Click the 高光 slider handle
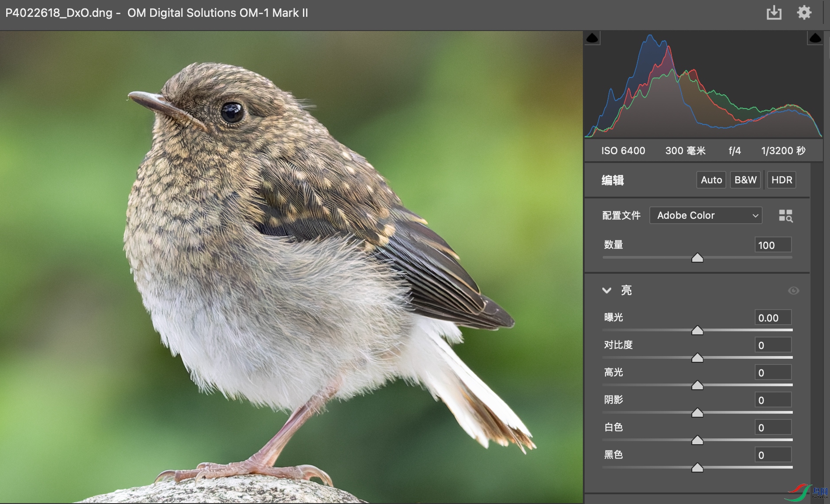This screenshot has width=830, height=504. click(697, 385)
